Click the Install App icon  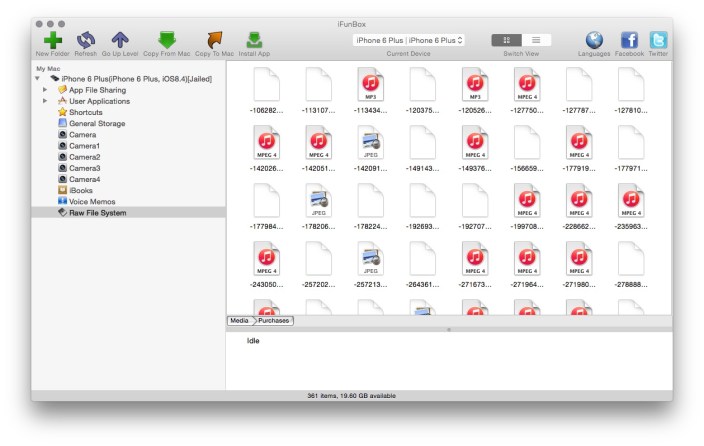[255, 39]
